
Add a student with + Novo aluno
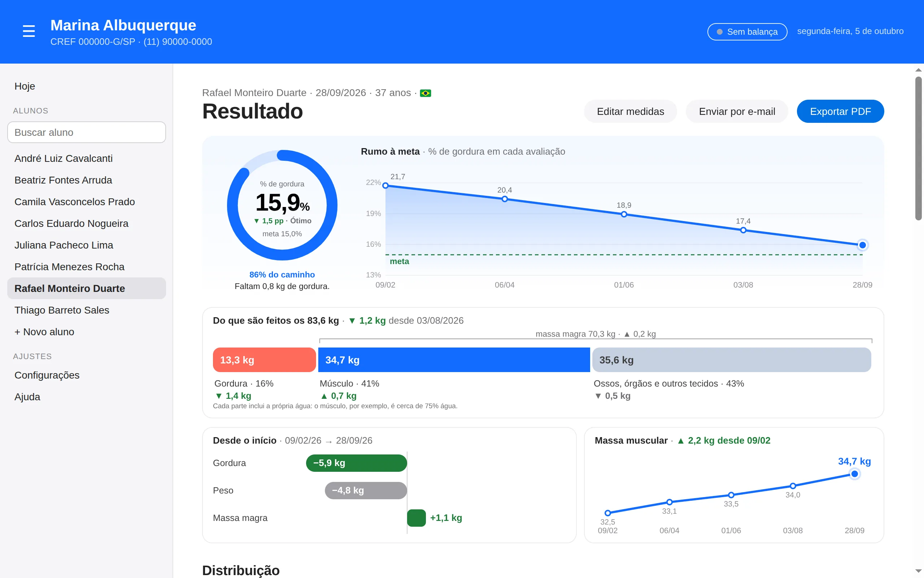click(x=86, y=332)
